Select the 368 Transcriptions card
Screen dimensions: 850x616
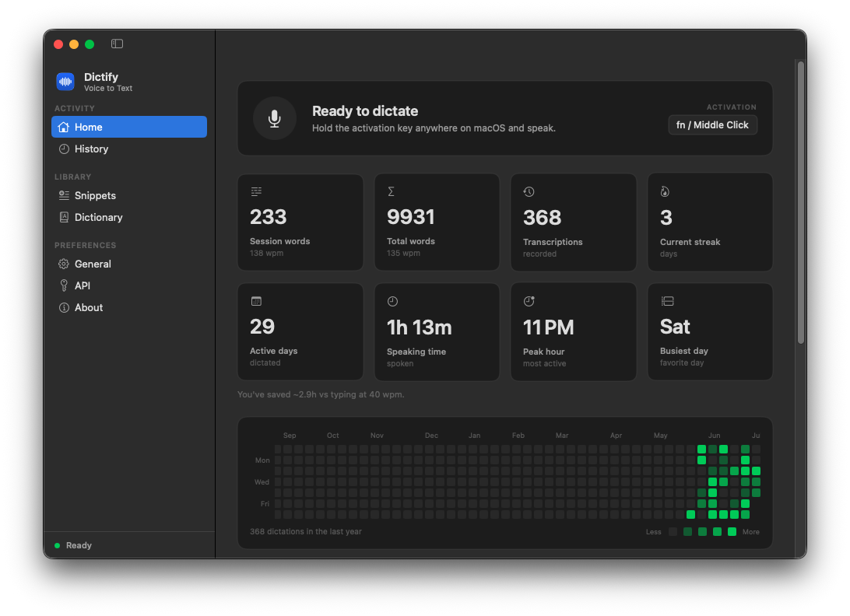pos(574,222)
